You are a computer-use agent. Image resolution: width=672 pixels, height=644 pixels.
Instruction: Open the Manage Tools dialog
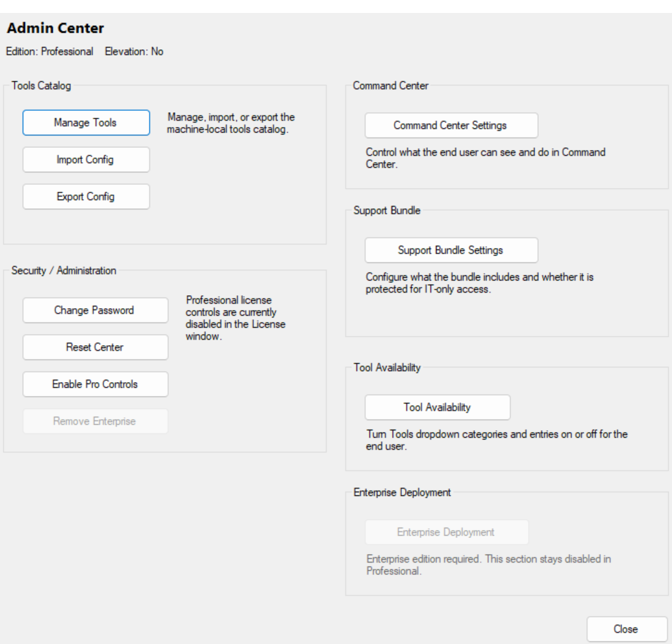click(86, 123)
